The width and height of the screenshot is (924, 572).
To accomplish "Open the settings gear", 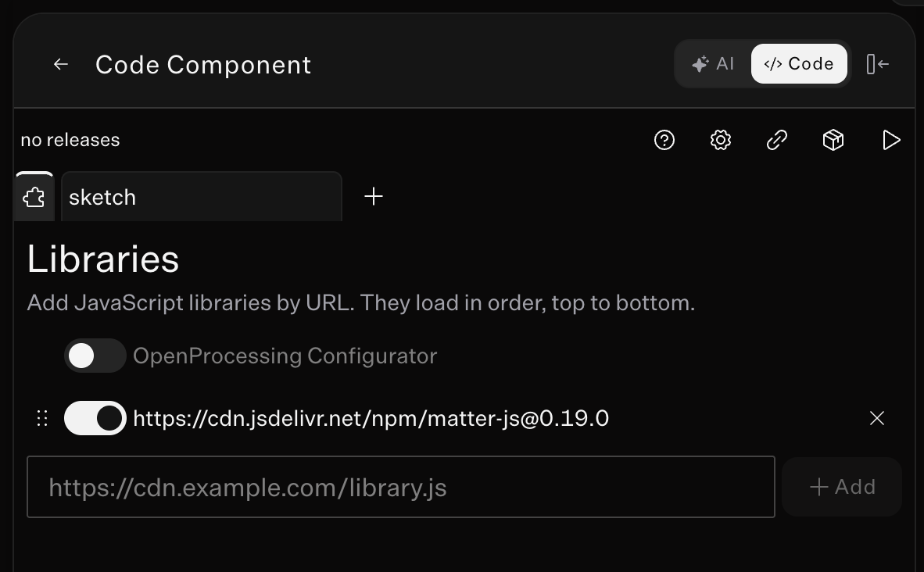I will [720, 140].
